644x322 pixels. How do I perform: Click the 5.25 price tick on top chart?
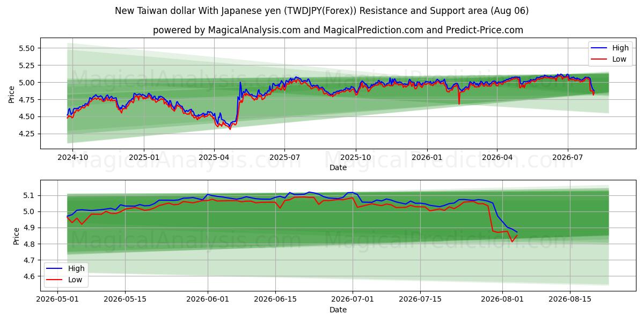[x=26, y=65]
